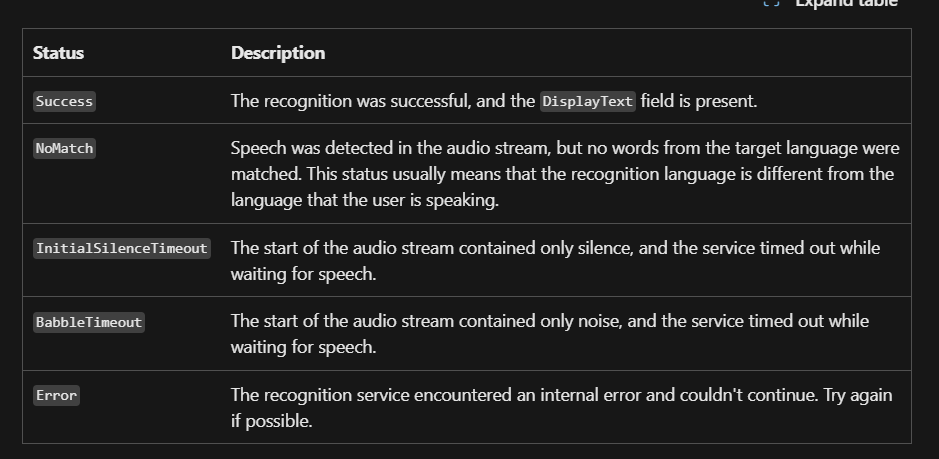This screenshot has height=459, width=939.
Task: Click the "This status usually means" sentence
Action: point(399,174)
